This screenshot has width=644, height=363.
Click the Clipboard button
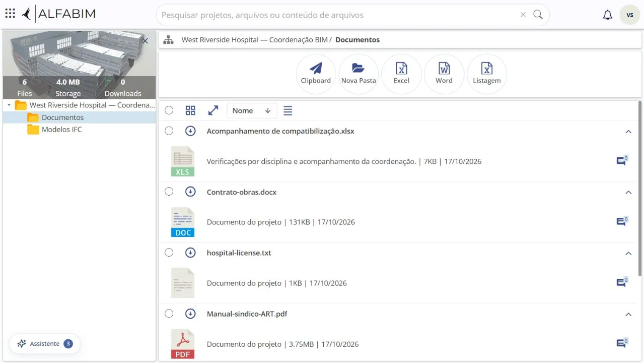(x=316, y=74)
